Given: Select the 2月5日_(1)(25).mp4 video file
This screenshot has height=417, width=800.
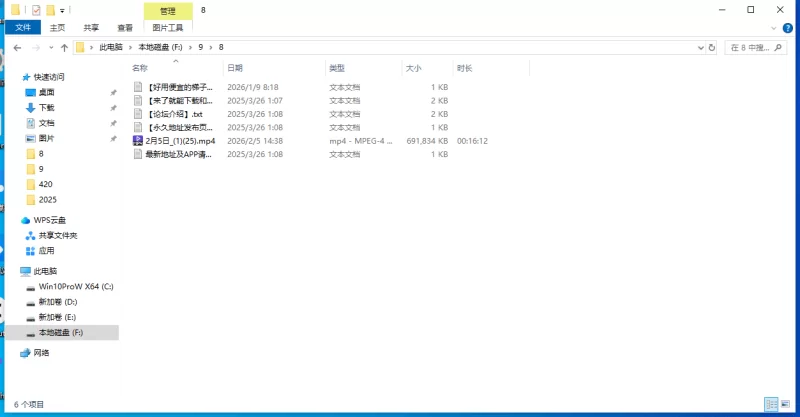Looking at the screenshot, I should (x=180, y=141).
